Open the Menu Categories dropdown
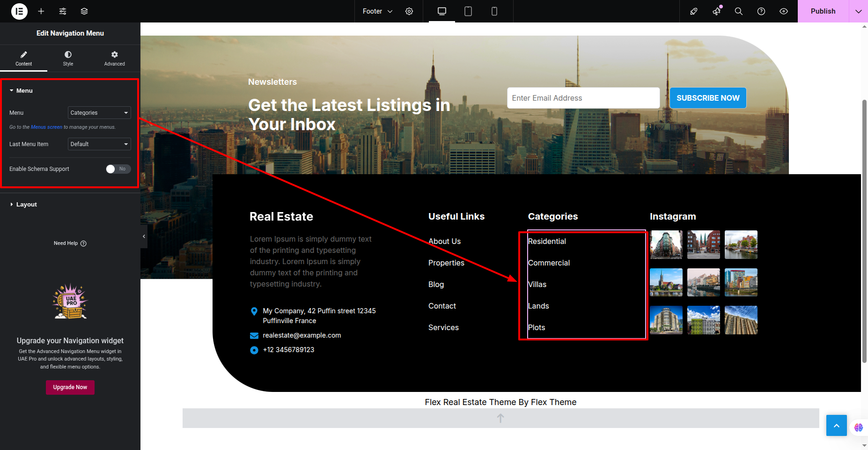 coord(99,113)
